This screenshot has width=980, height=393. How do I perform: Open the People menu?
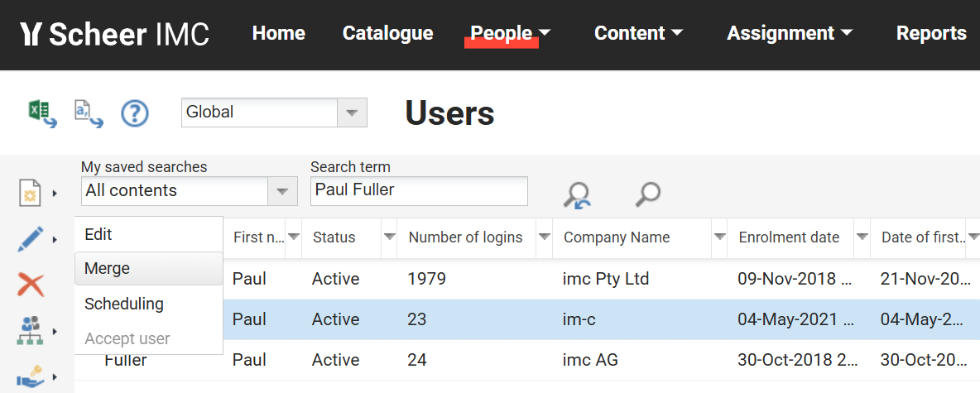pyautogui.click(x=510, y=33)
